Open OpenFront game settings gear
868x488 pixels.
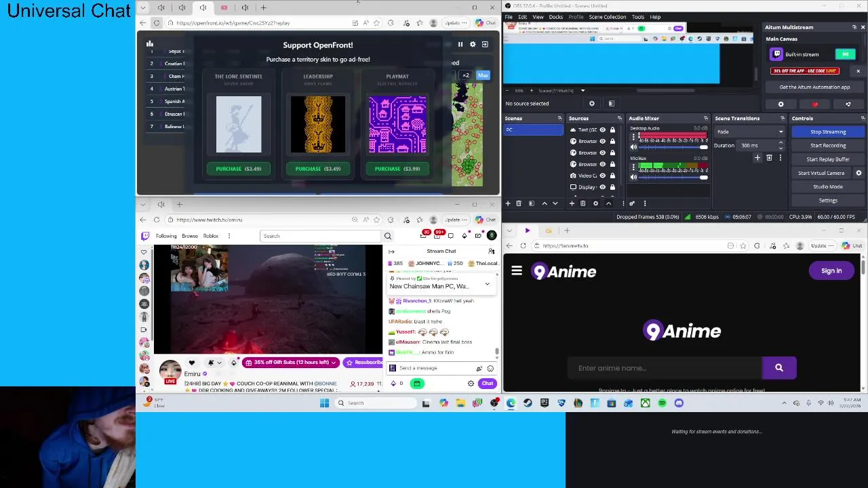point(473,44)
